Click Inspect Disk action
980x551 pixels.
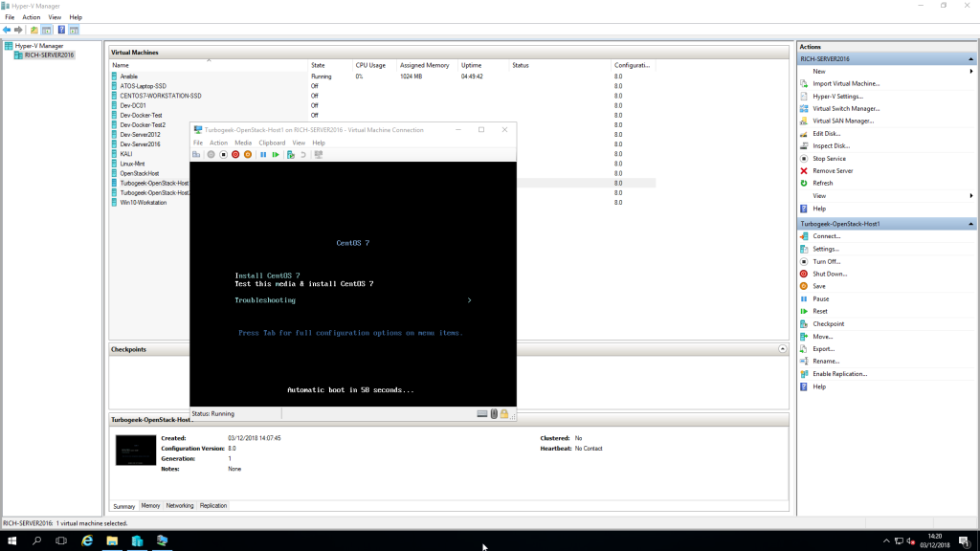(831, 146)
